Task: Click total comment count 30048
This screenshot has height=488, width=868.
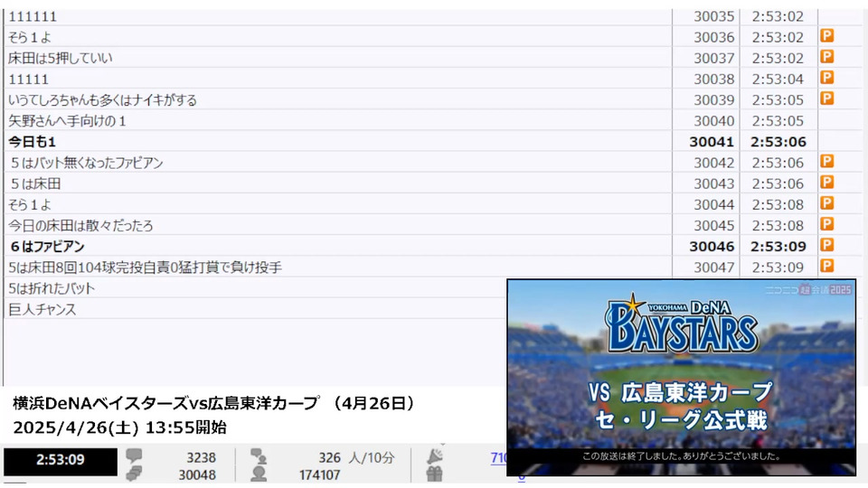Action: tap(197, 474)
